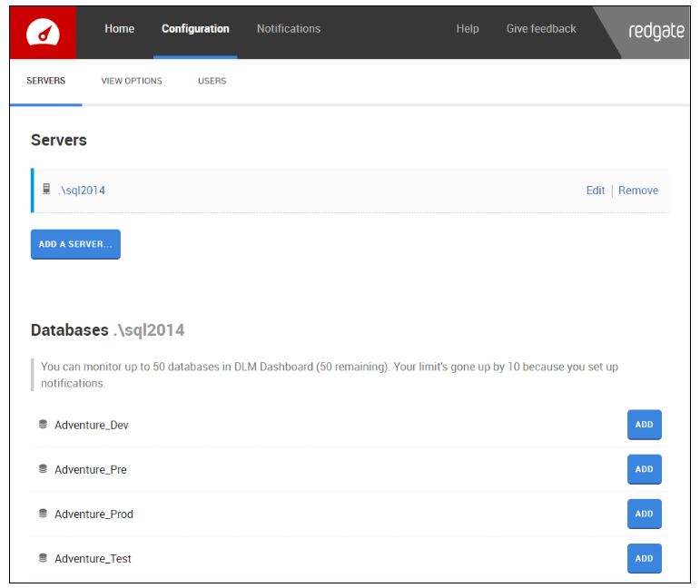Go to the Home page
This screenshot has height=588, width=700.
[119, 28]
